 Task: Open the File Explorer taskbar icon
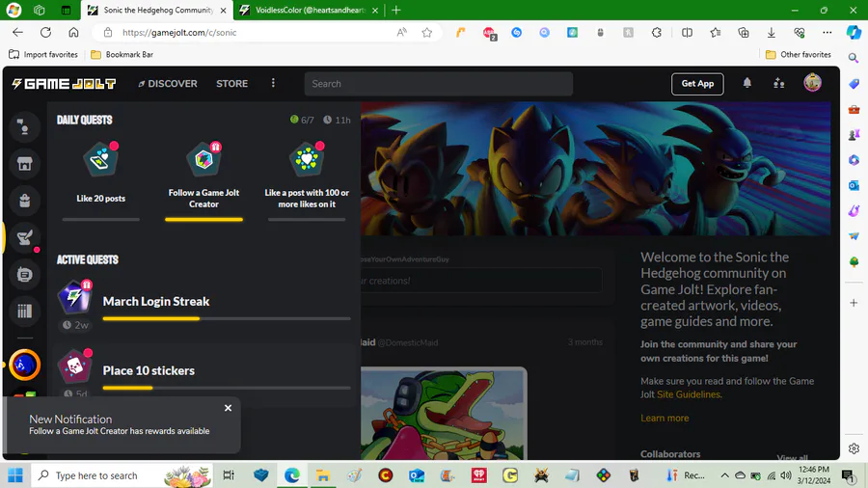[323, 475]
